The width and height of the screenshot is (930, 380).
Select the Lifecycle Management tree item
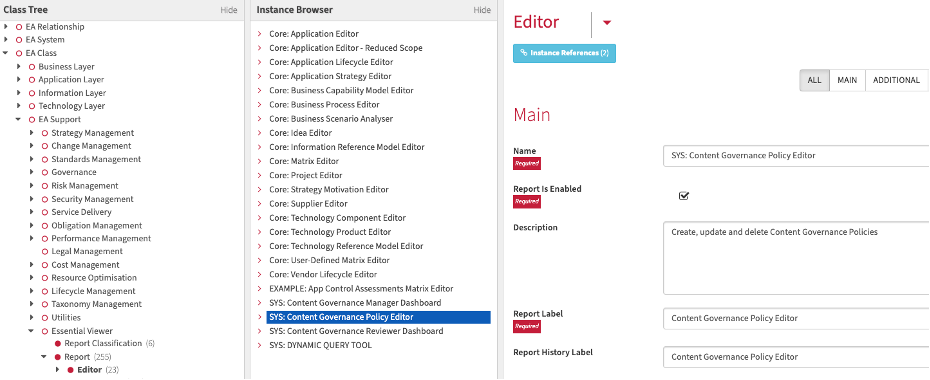(93, 291)
